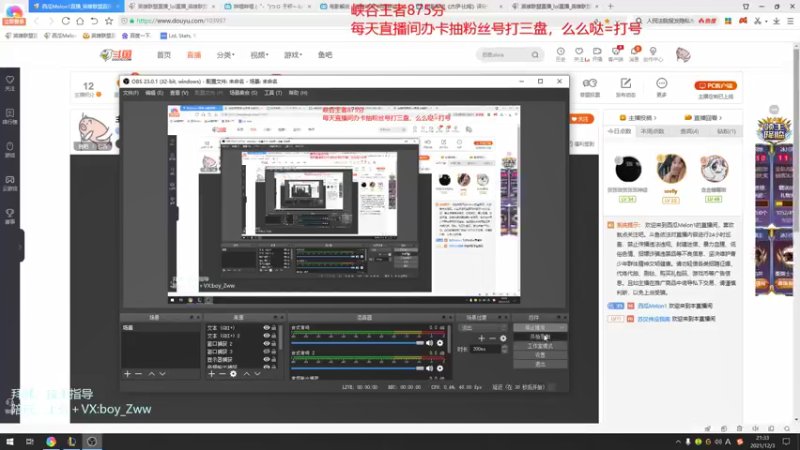Remove source with minus icon in OBS Sources panel
The image size is (800, 450).
[x=222, y=374]
